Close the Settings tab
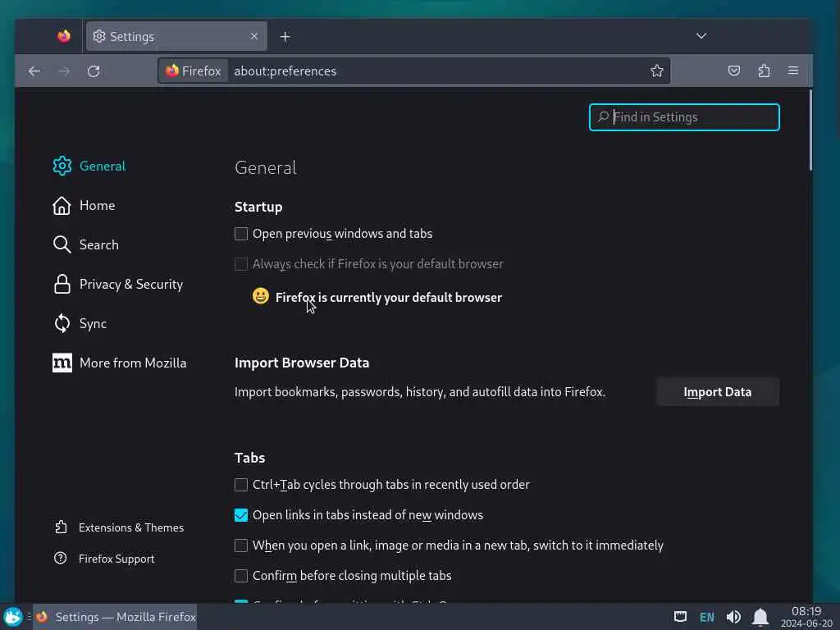The image size is (840, 630). pyautogui.click(x=254, y=36)
